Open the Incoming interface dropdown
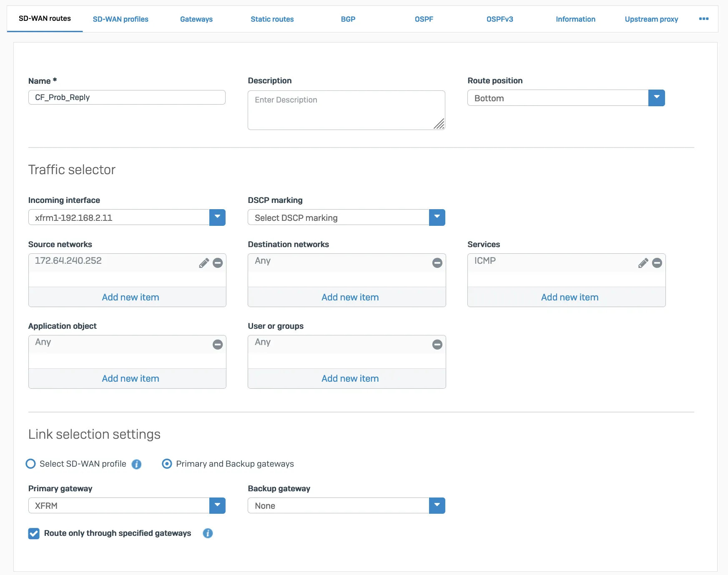Screen dimensions: 728x575 pos(217,217)
